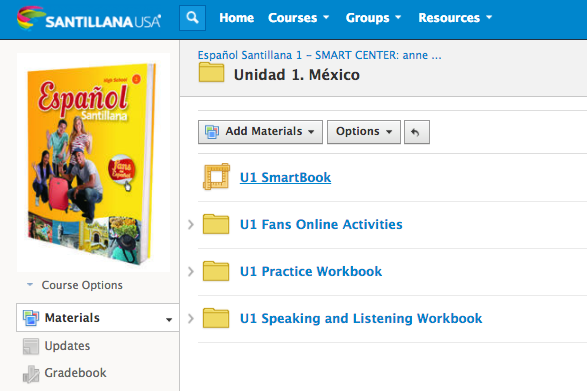The image size is (587, 391).
Task: Open U1 Fans Online Activities link
Action: (x=321, y=224)
